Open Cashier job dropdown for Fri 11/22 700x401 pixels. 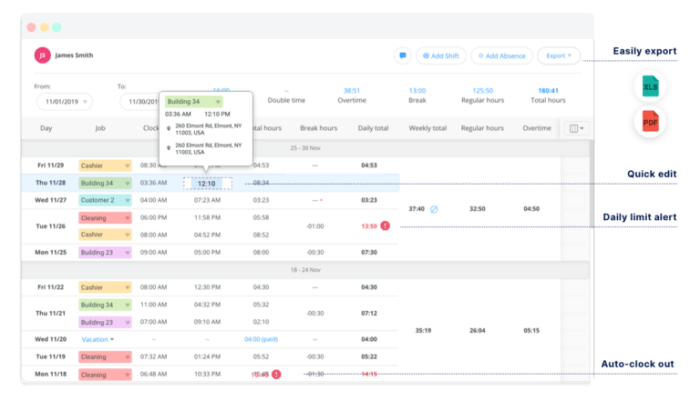pos(105,288)
